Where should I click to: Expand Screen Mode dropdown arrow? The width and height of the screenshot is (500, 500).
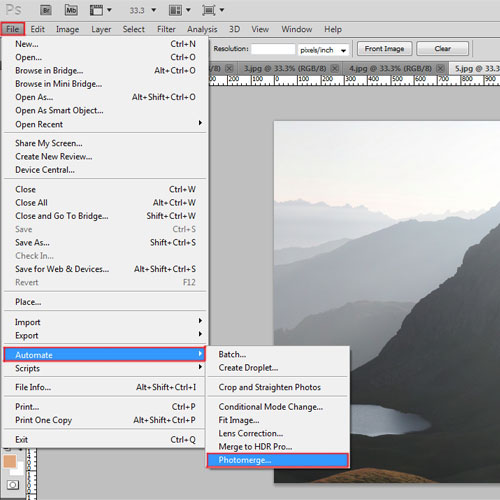pyautogui.click(x=222, y=10)
